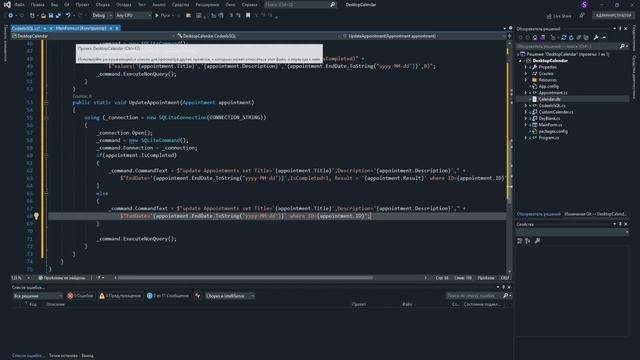The height and width of the screenshot is (360, 640).
Task: Click the Live Share button
Action: 559,16
